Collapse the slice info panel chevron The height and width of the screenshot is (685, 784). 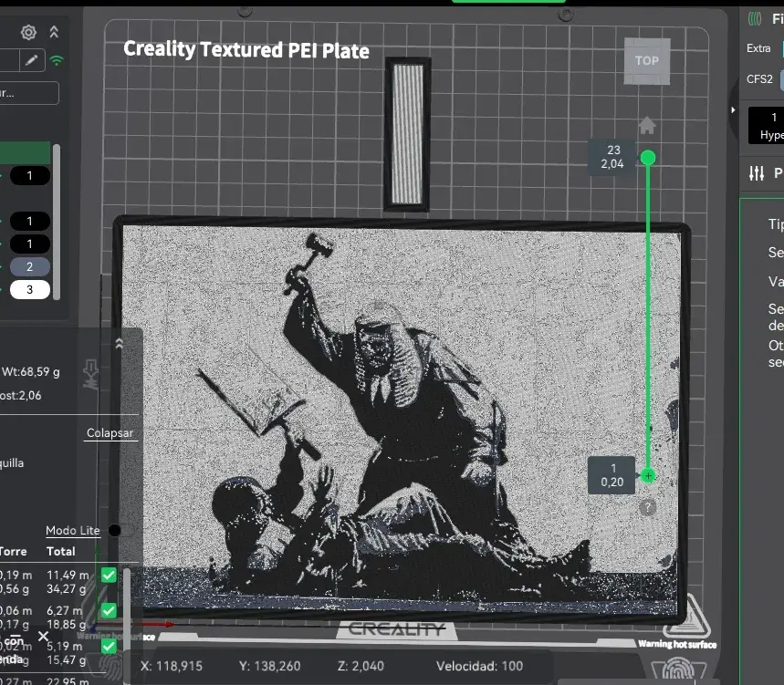tap(119, 344)
